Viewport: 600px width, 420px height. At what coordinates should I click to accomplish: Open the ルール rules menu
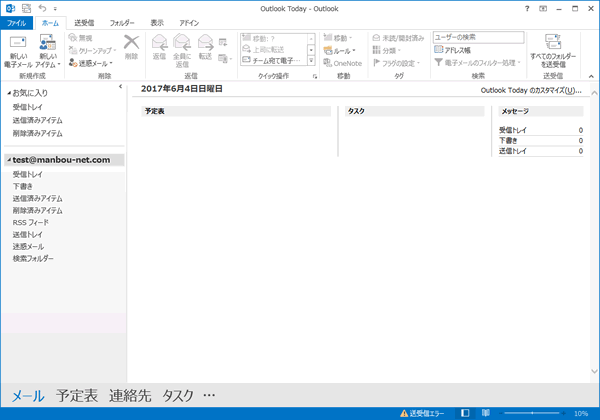click(340, 50)
